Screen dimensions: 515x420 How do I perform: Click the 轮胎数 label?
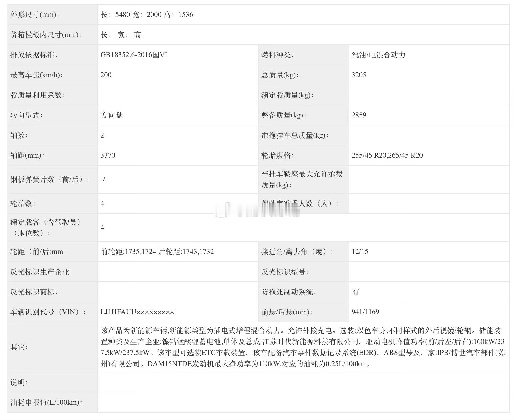coord(23,203)
